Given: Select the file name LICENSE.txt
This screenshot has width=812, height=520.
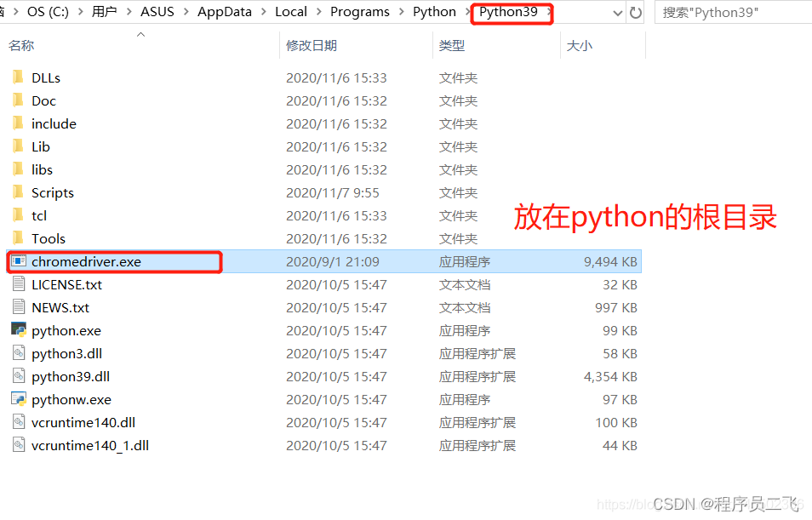Looking at the screenshot, I should [66, 284].
